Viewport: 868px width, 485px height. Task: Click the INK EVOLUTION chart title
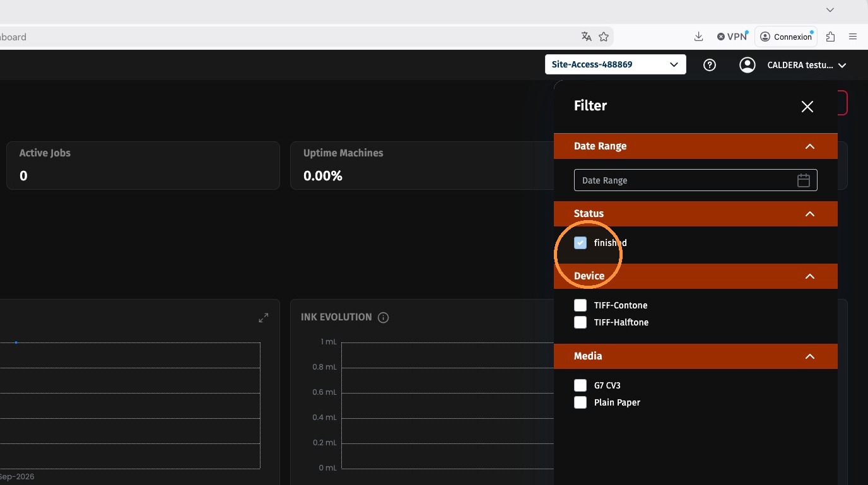[x=336, y=317]
